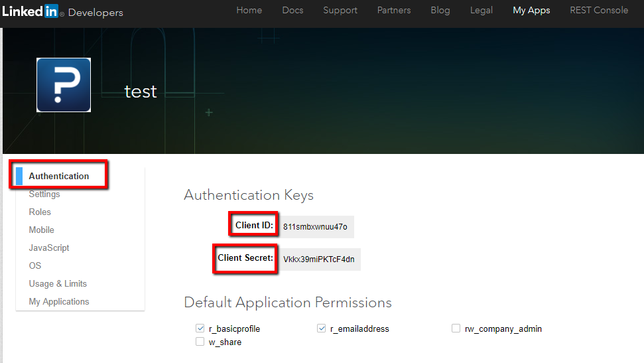Navigate to Partners in top bar
The width and height of the screenshot is (644, 363).
pyautogui.click(x=394, y=11)
